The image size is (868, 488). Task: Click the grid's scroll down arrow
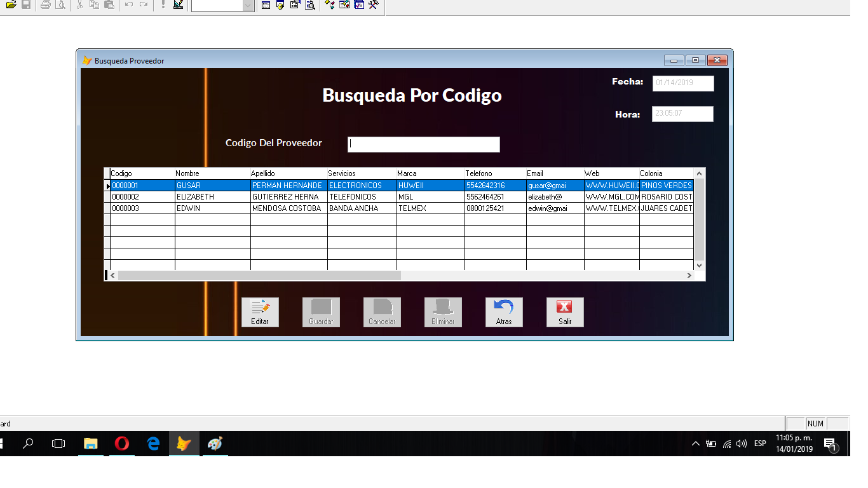700,266
